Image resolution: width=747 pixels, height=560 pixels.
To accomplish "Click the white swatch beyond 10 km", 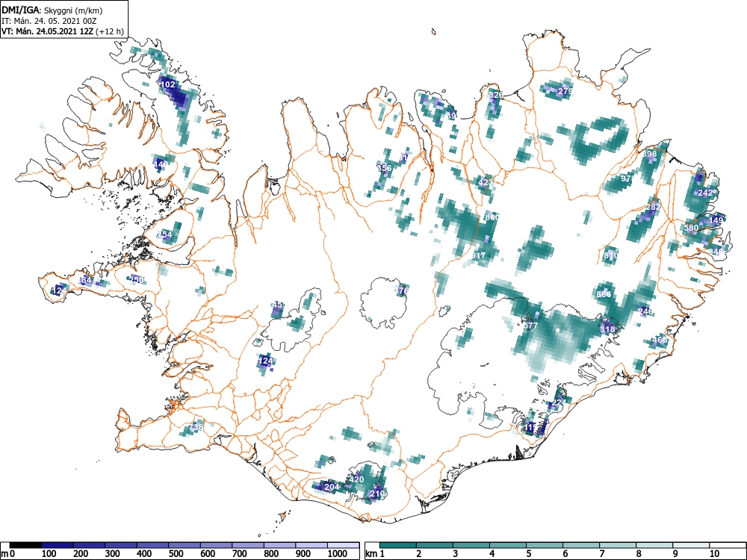I will click(x=728, y=545).
